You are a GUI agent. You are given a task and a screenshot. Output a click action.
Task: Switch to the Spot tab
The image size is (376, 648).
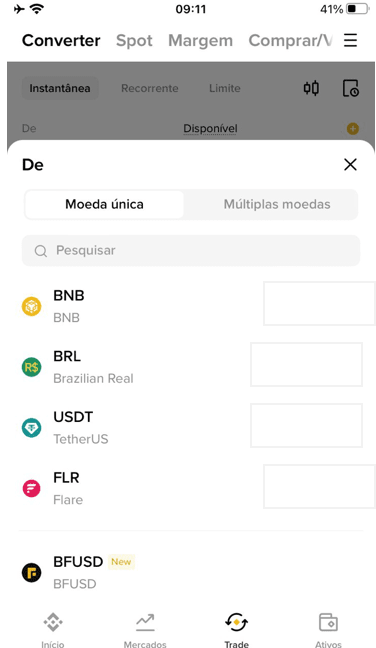[134, 40]
